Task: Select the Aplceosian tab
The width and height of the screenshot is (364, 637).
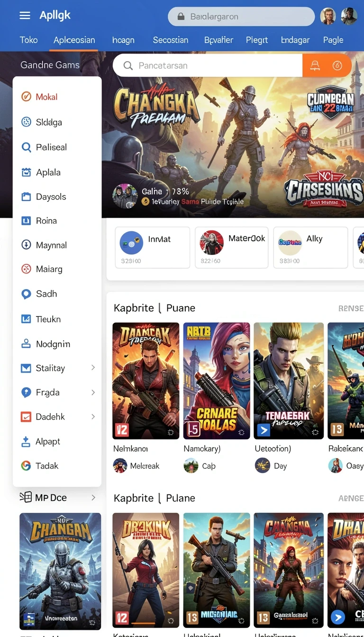Action: pos(74,40)
